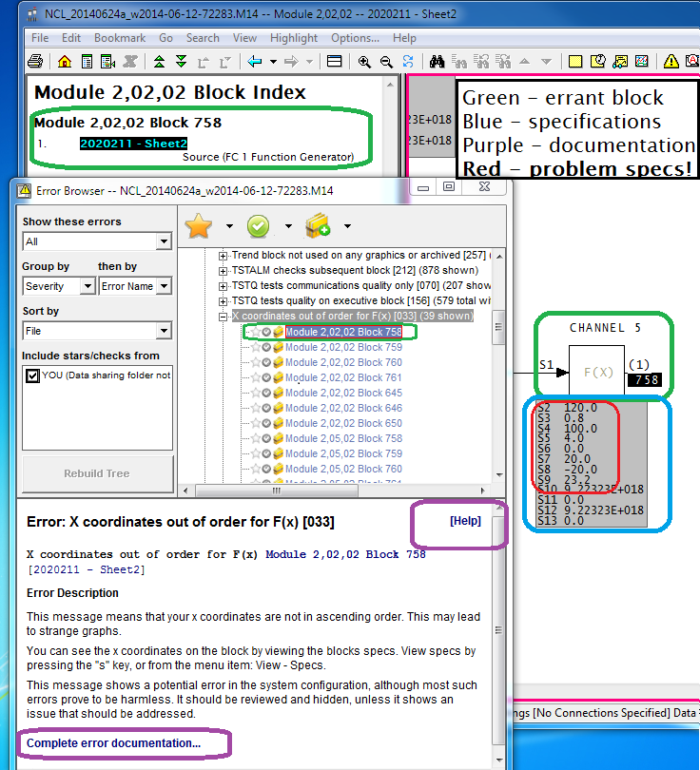The width and height of the screenshot is (700, 770).
Task: Click the Print icon in the toolbar
Action: (x=35, y=62)
